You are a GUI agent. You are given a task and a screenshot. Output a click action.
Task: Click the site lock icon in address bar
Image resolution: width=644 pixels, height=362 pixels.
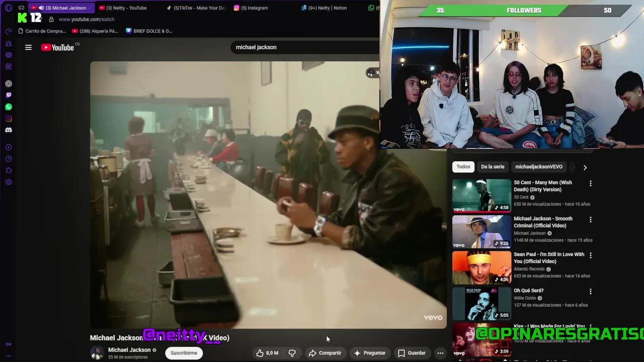coord(51,19)
